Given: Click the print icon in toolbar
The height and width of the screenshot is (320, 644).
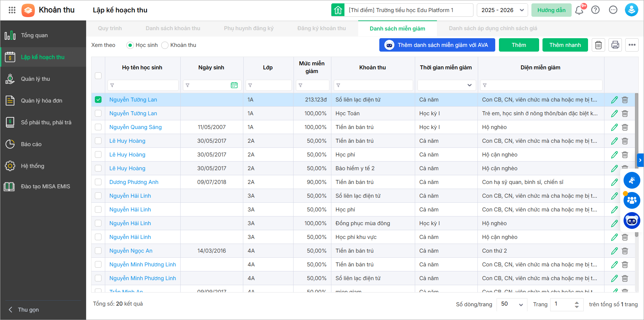Looking at the screenshot, I should click(615, 45).
